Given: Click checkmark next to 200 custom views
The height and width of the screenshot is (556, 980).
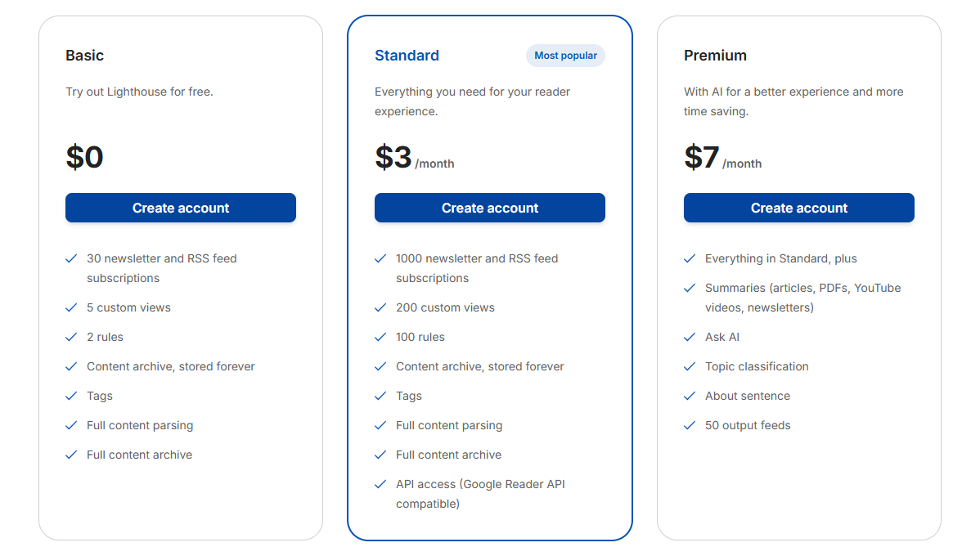Looking at the screenshot, I should coord(380,307).
